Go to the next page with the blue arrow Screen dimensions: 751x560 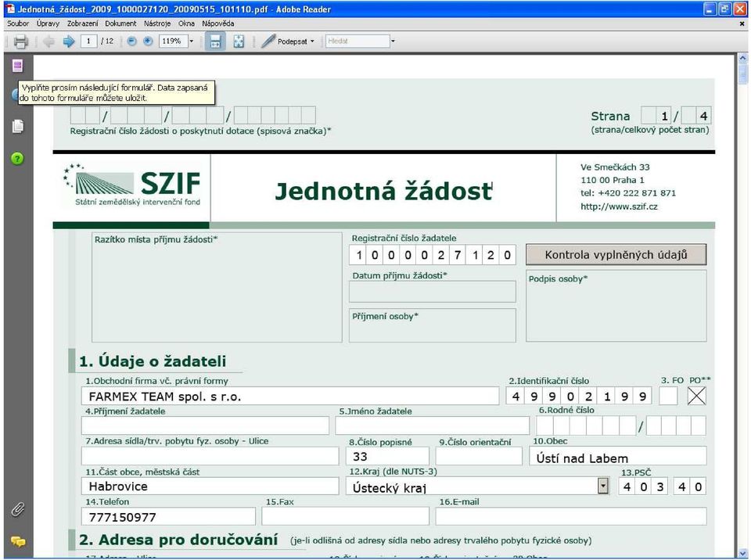tap(69, 41)
